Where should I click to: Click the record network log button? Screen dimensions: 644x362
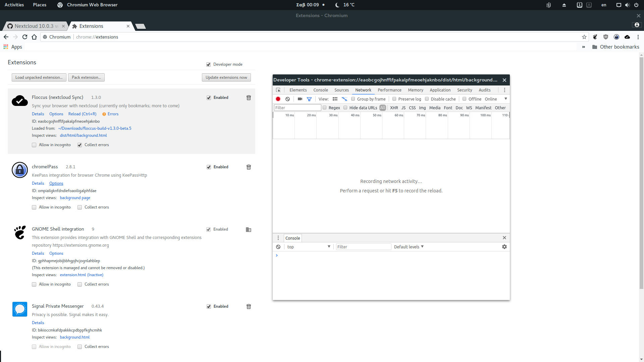[x=278, y=99]
